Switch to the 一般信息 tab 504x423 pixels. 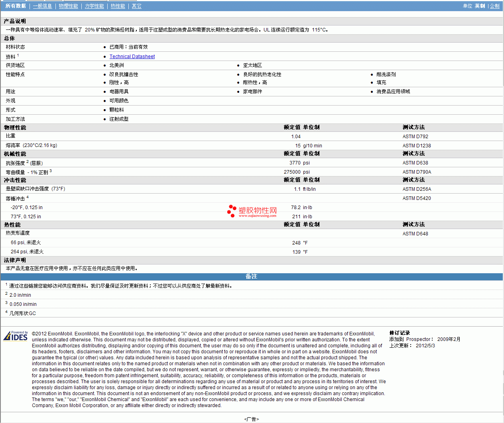click(42, 6)
